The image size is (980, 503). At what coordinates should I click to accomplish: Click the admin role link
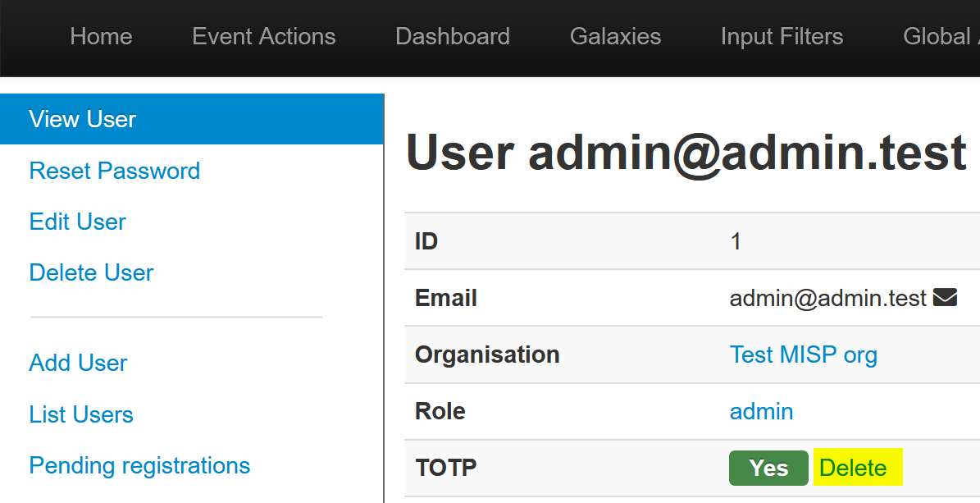pyautogui.click(x=761, y=411)
